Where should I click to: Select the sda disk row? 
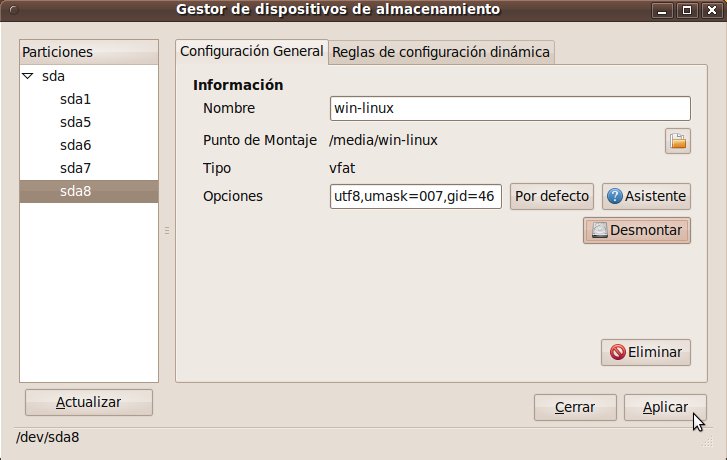pyautogui.click(x=89, y=76)
